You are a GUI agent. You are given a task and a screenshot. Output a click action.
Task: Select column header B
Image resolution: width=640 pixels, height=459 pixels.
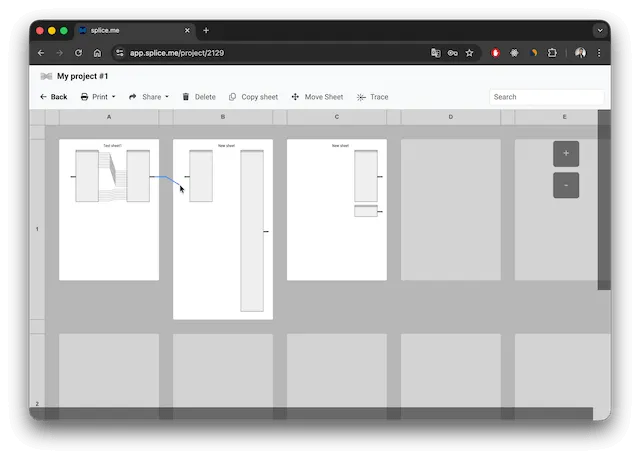[223, 117]
